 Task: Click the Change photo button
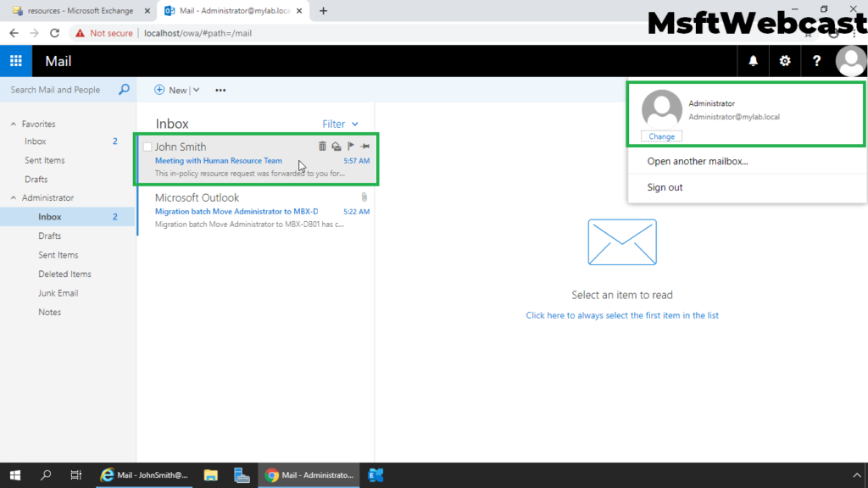tap(661, 136)
